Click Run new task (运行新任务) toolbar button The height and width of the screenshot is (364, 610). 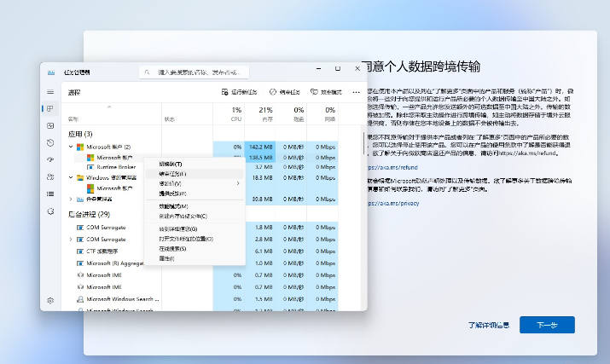[239, 92]
